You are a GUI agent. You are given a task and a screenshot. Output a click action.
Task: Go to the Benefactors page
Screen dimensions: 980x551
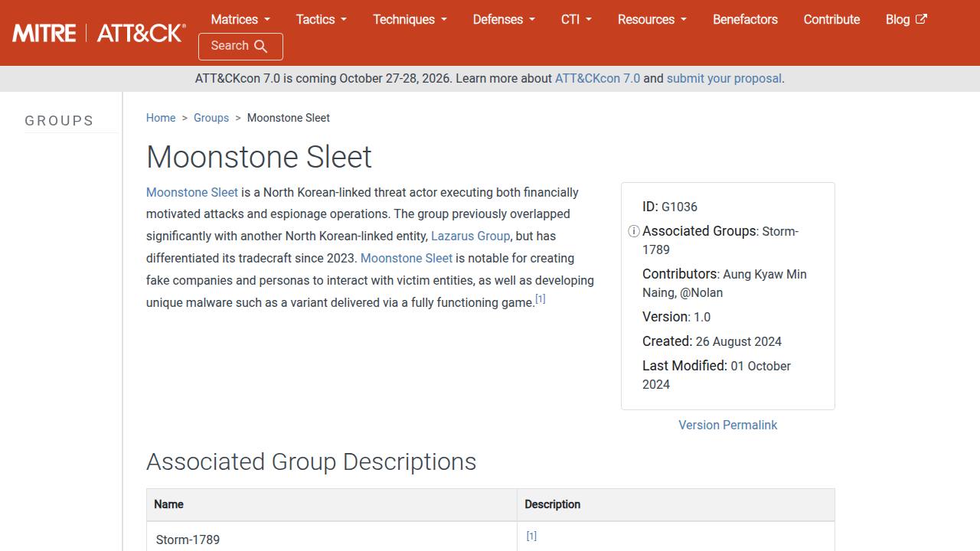click(745, 19)
